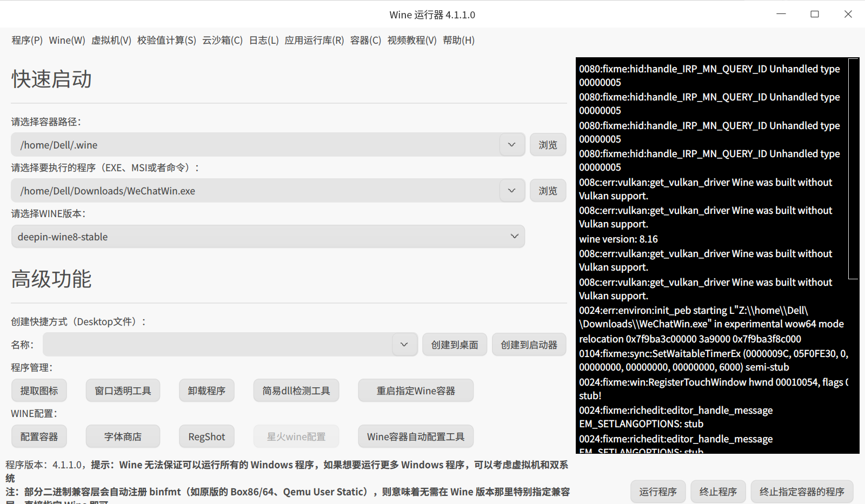Open the deepin-wine8-stable version dropdown

click(268, 237)
